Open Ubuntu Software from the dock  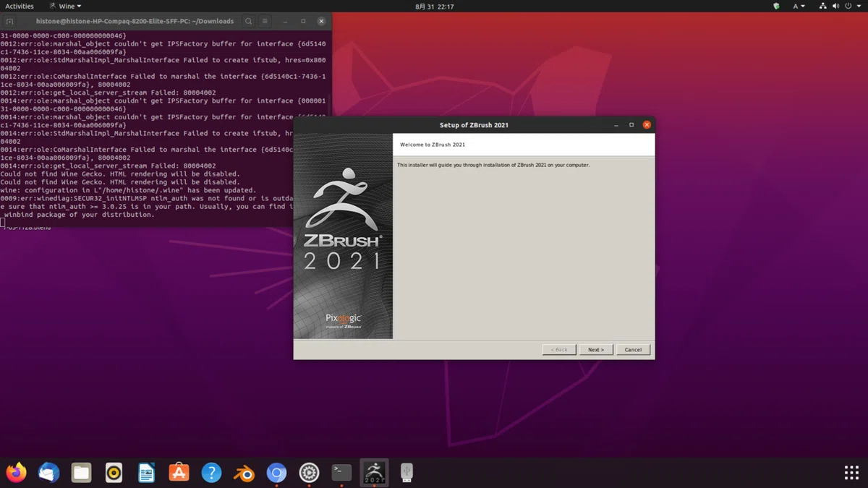tap(179, 473)
